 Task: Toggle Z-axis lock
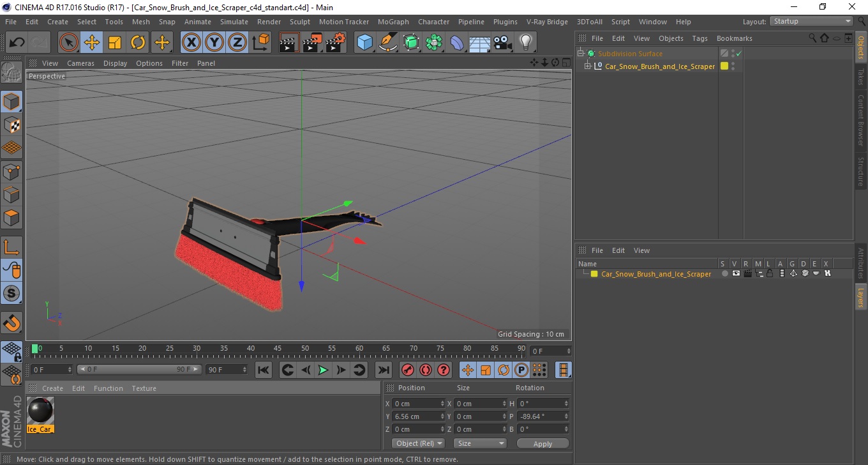[x=237, y=43]
